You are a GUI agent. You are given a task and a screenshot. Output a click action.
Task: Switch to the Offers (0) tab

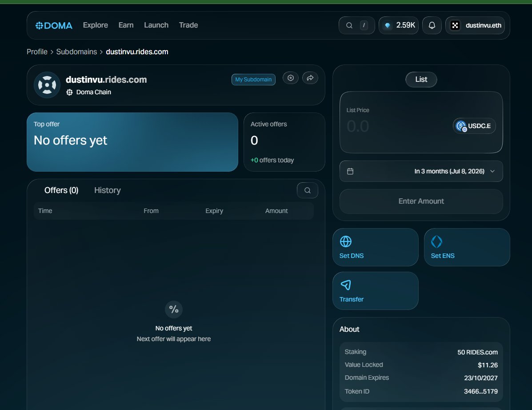61,190
